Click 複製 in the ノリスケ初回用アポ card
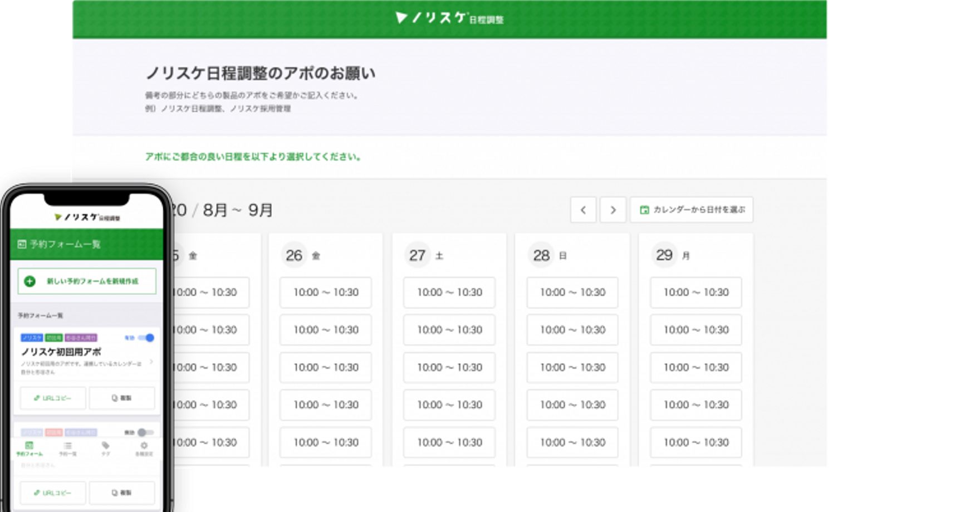The width and height of the screenshot is (980, 512). point(122,398)
